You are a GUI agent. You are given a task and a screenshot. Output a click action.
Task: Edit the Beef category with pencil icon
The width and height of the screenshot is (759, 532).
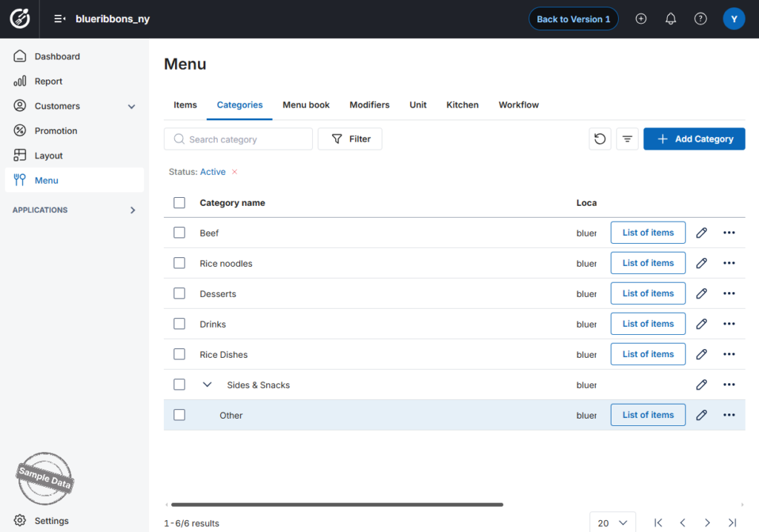[x=701, y=233]
